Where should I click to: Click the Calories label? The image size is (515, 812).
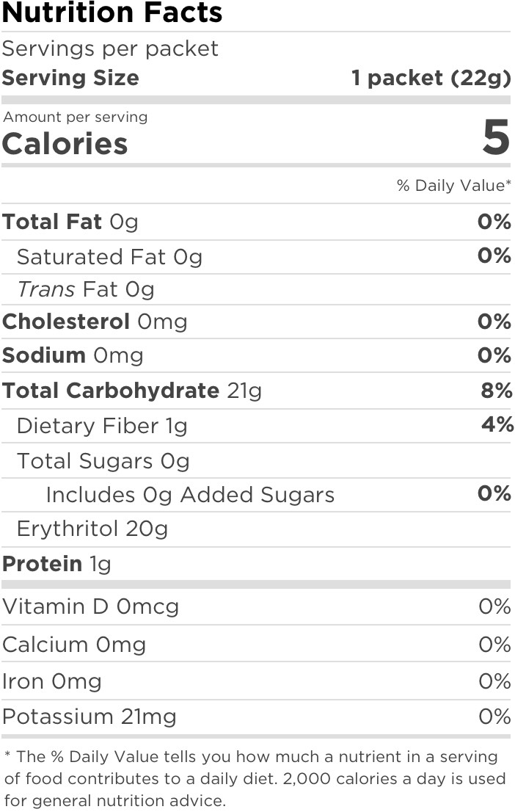point(65,144)
